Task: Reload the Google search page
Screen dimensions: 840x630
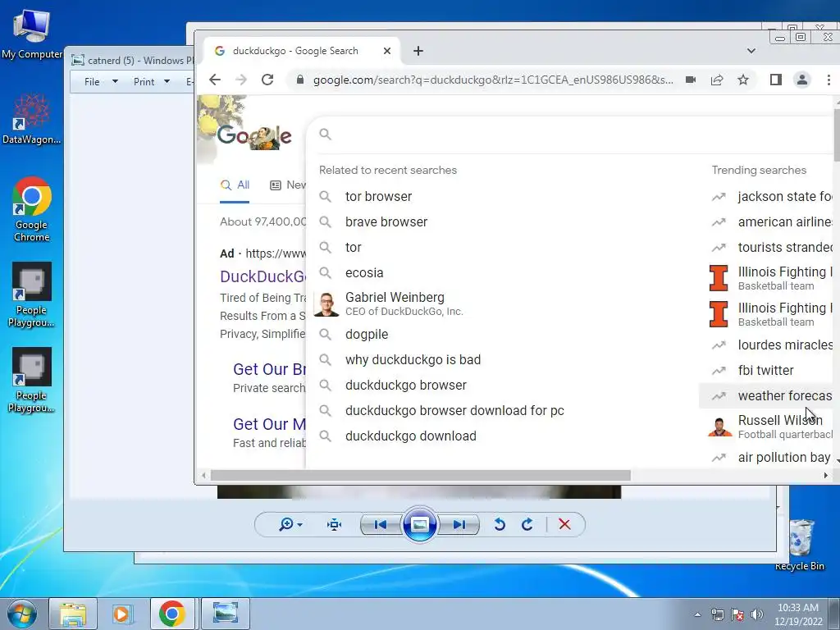Action: pos(267,80)
